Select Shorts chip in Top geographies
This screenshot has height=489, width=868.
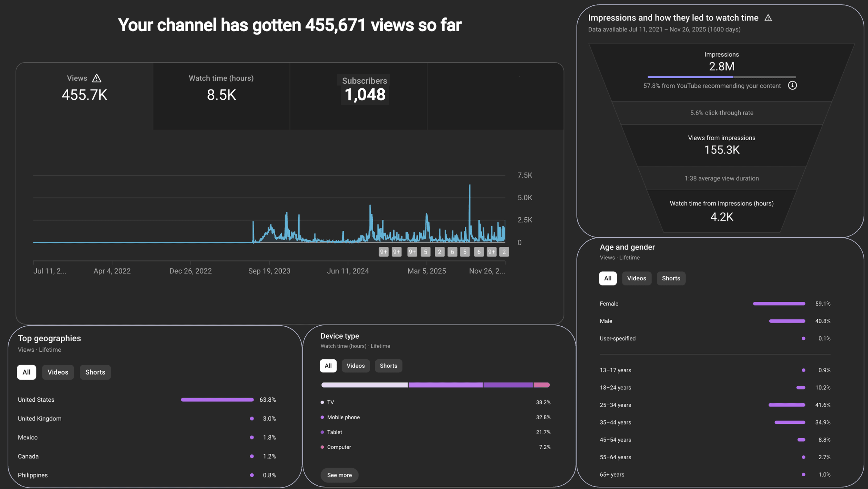click(95, 372)
